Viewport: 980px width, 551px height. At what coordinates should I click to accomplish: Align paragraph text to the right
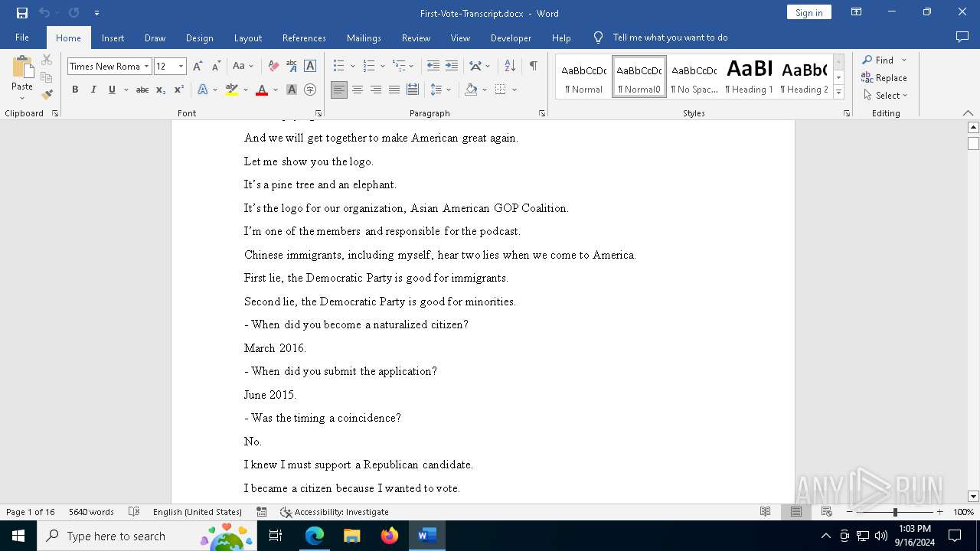(376, 90)
